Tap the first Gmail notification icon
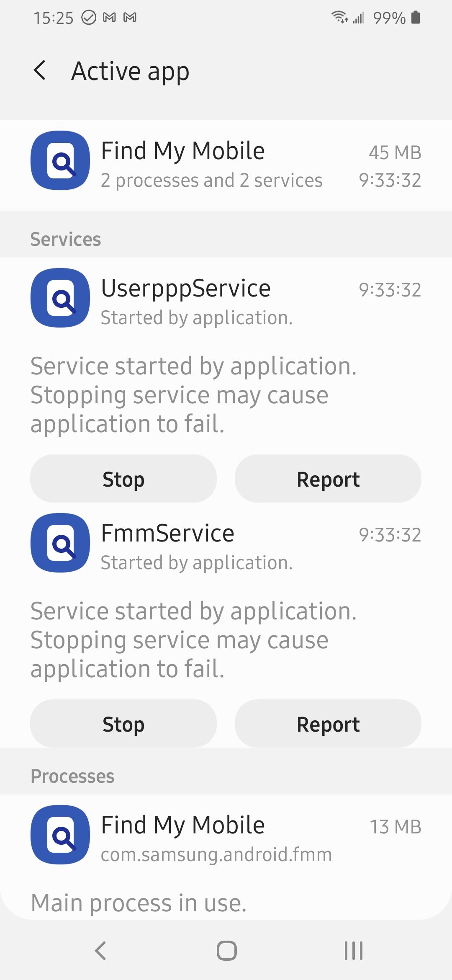Image resolution: width=452 pixels, height=980 pixels. [109, 17]
